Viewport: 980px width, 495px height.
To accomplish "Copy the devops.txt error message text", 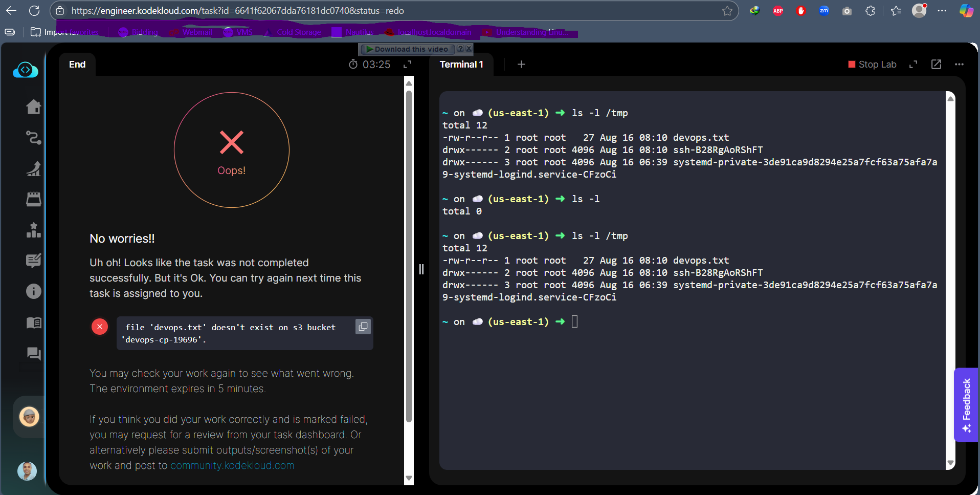I will (x=363, y=327).
